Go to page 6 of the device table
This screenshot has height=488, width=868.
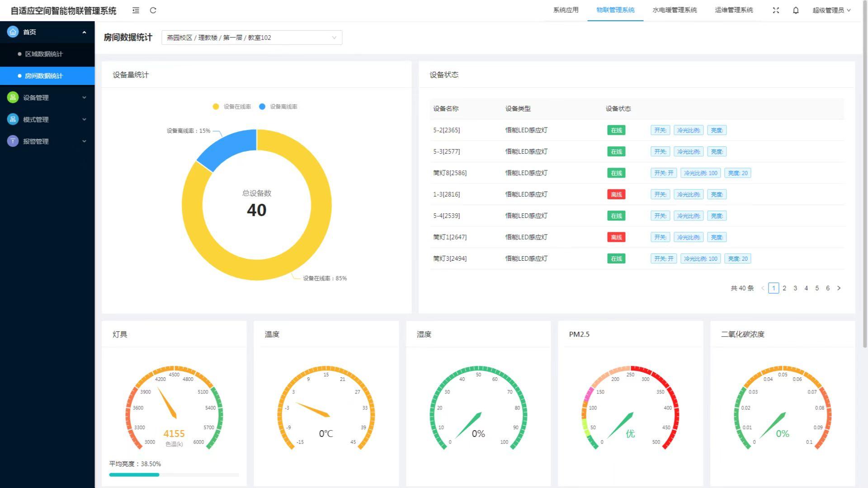828,288
